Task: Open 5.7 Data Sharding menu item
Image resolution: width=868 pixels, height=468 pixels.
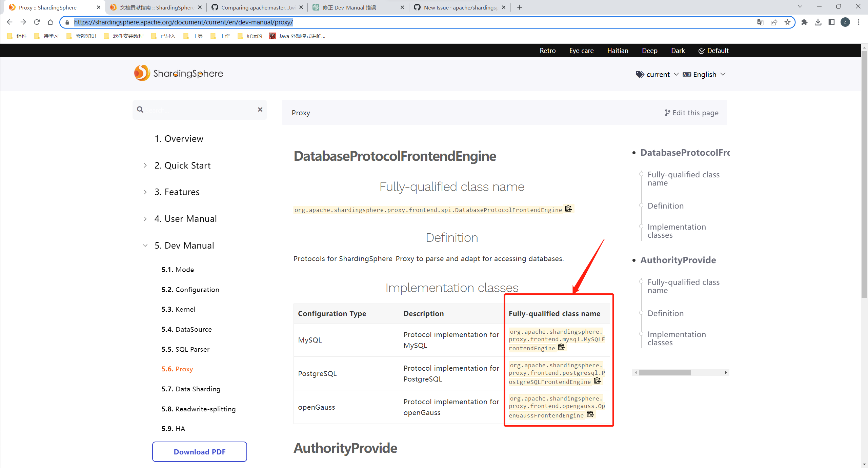Action: pos(191,389)
